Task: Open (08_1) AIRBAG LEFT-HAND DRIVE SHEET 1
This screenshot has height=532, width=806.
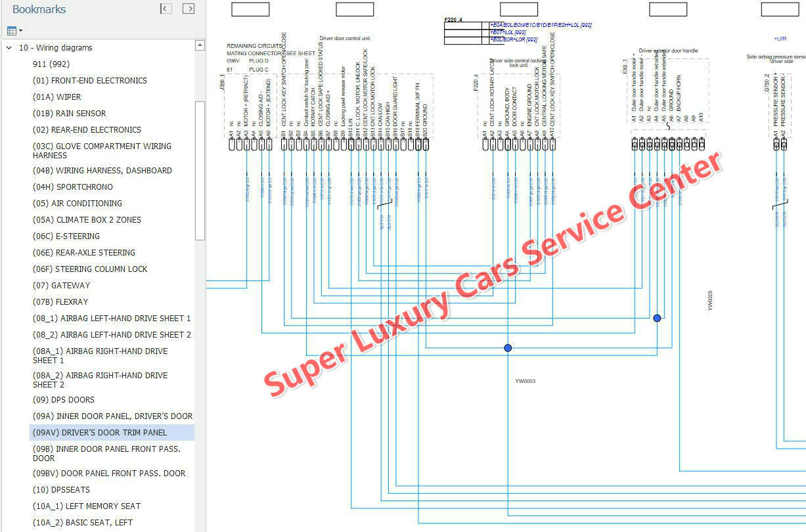Action: (x=112, y=319)
